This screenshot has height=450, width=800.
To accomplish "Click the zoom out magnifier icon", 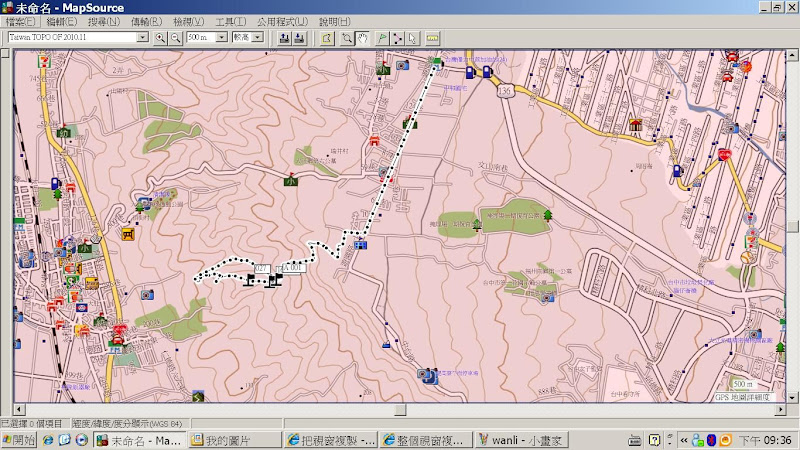I will point(175,37).
